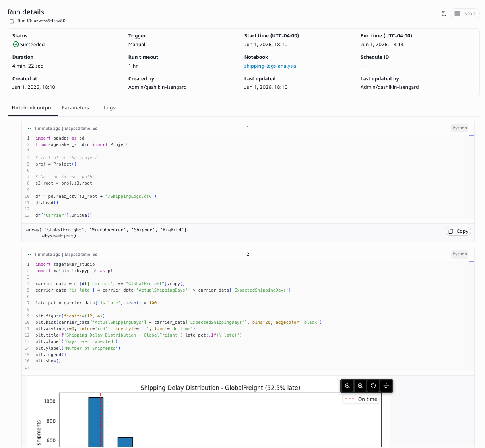This screenshot has width=485, height=448.
Task: Click the pd.read_csv code line
Action: click(x=96, y=196)
